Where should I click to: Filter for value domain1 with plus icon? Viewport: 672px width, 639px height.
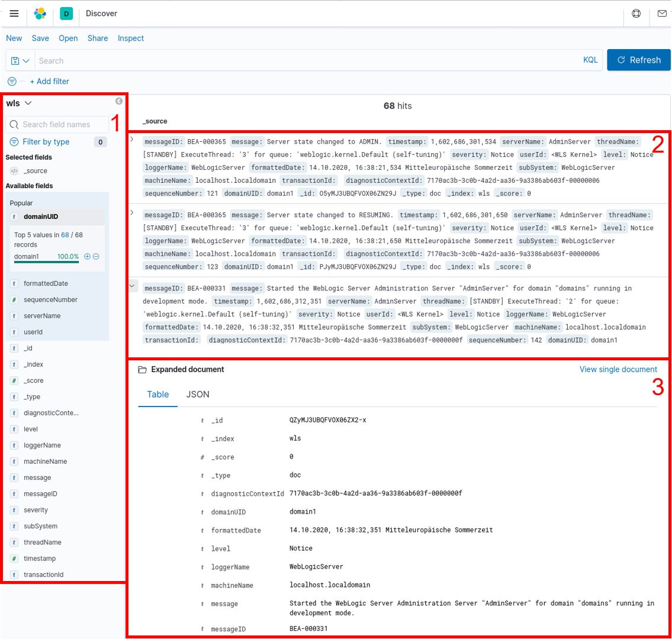pyautogui.click(x=88, y=257)
